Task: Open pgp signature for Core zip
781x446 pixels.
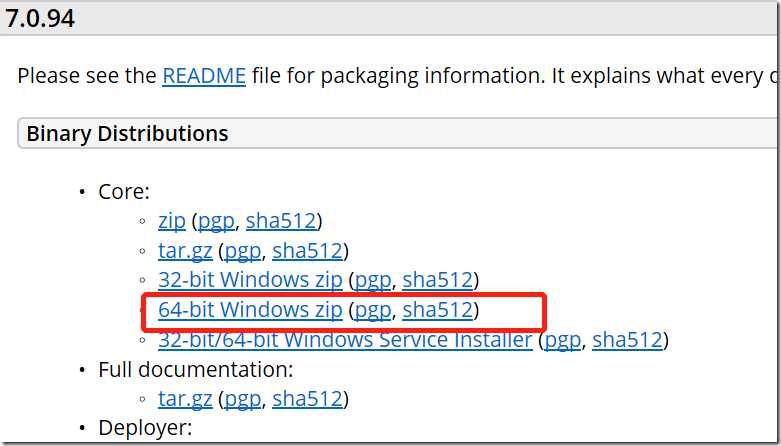Action: tap(216, 222)
